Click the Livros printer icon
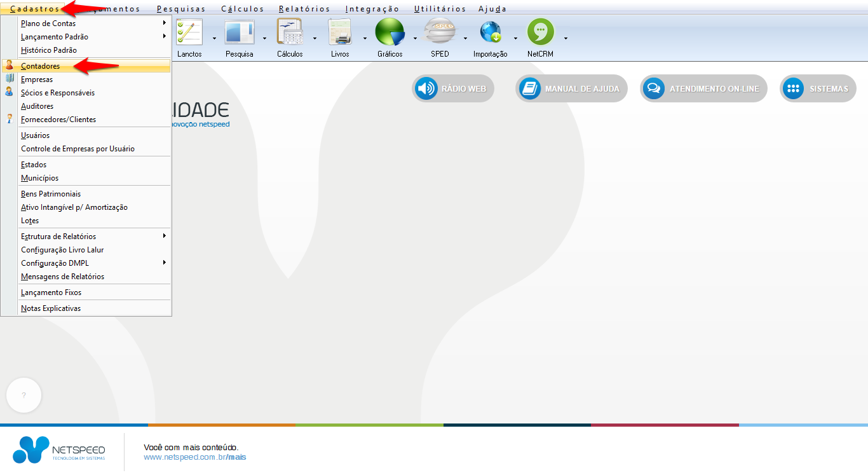 point(340,33)
